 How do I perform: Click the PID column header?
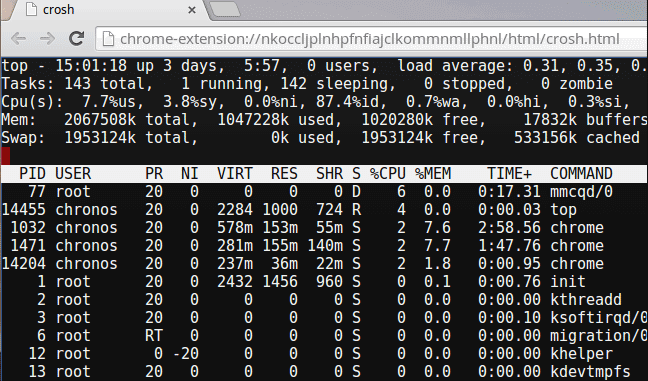[x=32, y=174]
